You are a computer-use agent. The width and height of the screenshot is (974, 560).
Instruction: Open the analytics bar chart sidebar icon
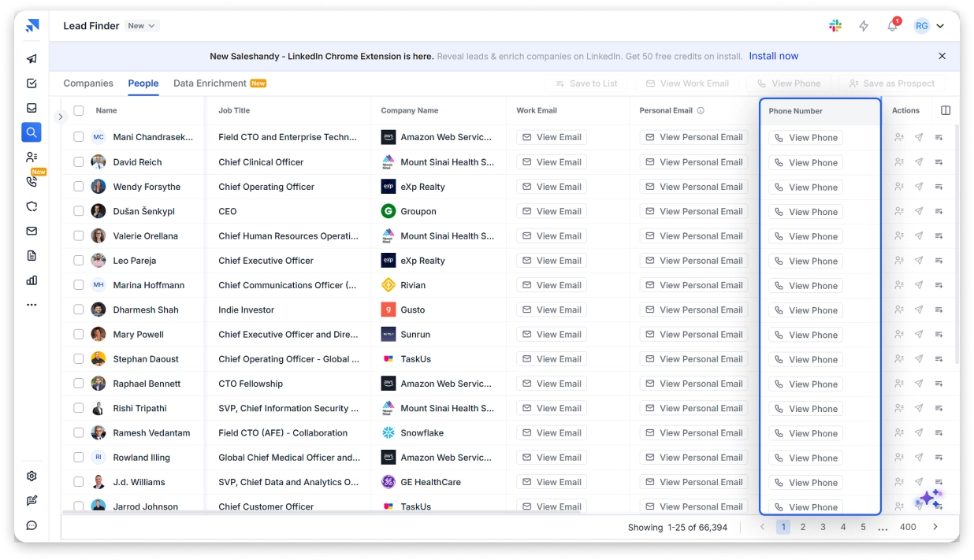click(32, 280)
